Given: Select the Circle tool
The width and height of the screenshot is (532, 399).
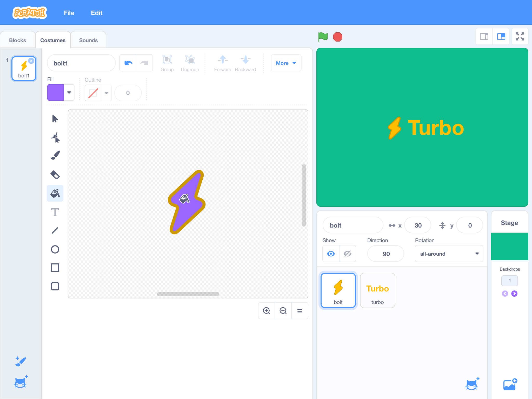Looking at the screenshot, I should pyautogui.click(x=55, y=249).
